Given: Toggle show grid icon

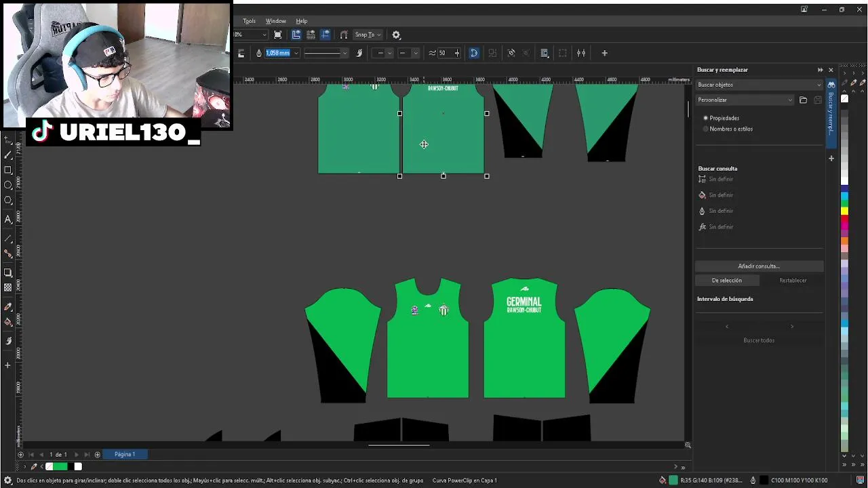Looking at the screenshot, I should coord(311,35).
